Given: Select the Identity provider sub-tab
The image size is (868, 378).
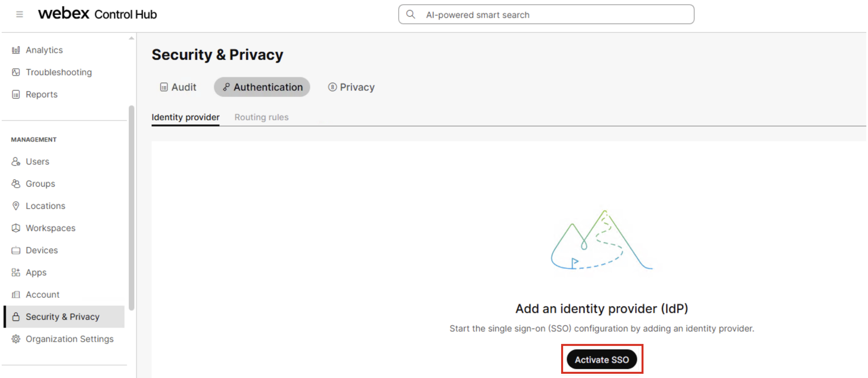Looking at the screenshot, I should [185, 117].
